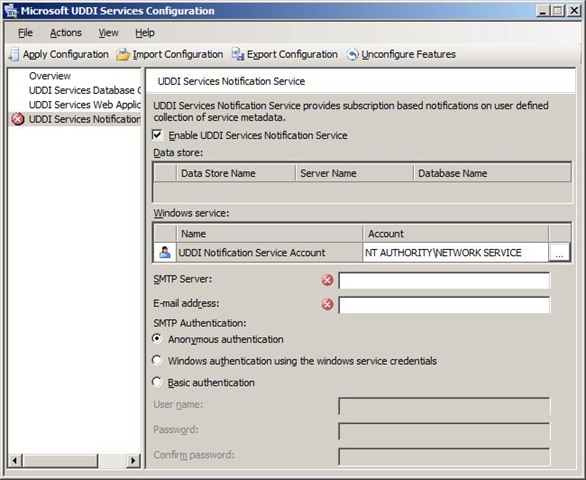The width and height of the screenshot is (586, 480).
Task: Minimize the UDDI Services Configuration window
Action: tap(543, 11)
